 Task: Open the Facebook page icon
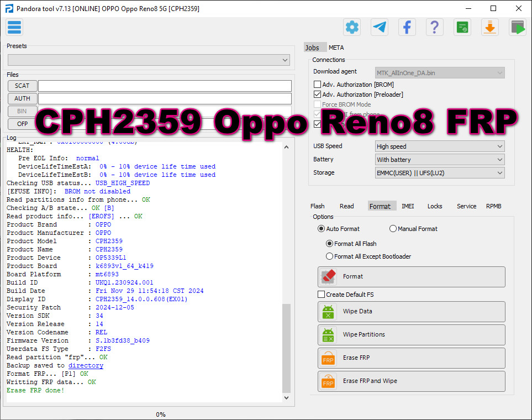click(x=407, y=27)
